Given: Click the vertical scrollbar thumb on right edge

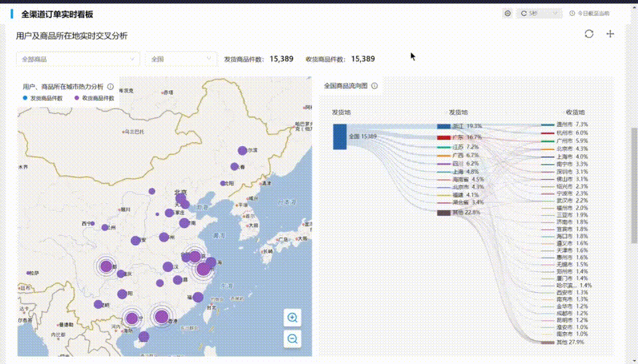Looking at the screenshot, I should pyautogui.click(x=634, y=185).
